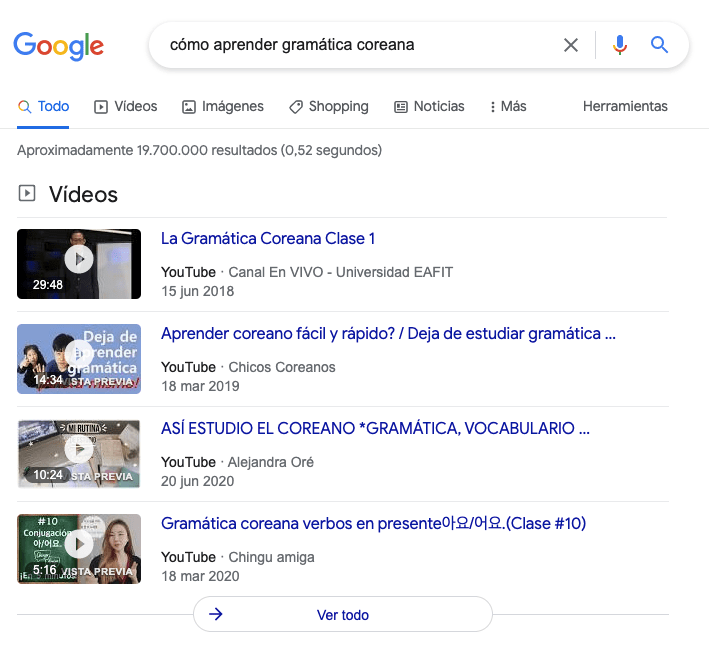The width and height of the screenshot is (709, 656).
Task: Click the Alejandra Oré channel name
Action: point(270,462)
